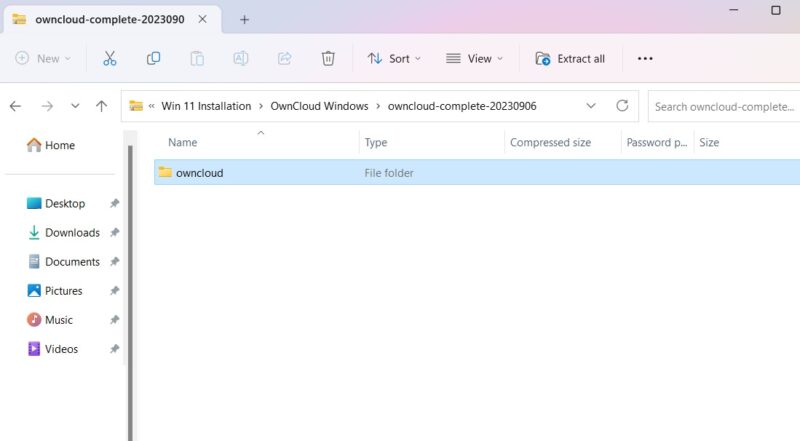Image resolution: width=800 pixels, height=441 pixels.
Task: Sort by Password protected column
Action: (657, 142)
